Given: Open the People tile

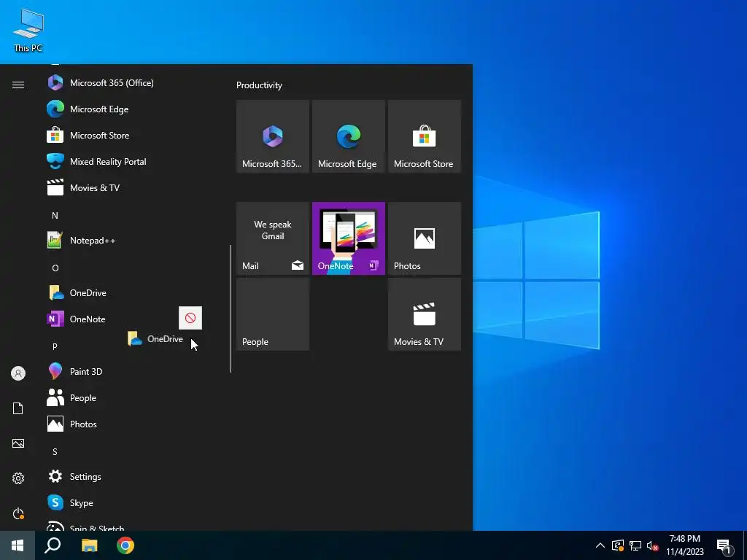Looking at the screenshot, I should (273, 314).
